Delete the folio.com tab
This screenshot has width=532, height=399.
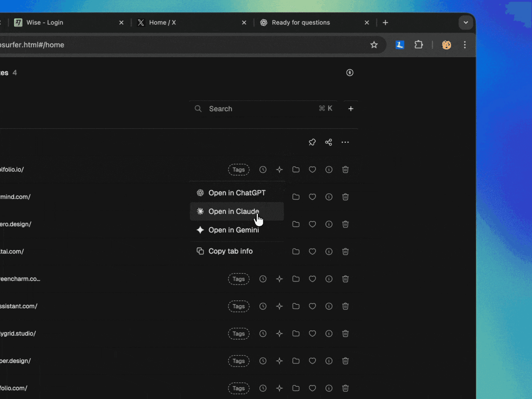coord(345,388)
